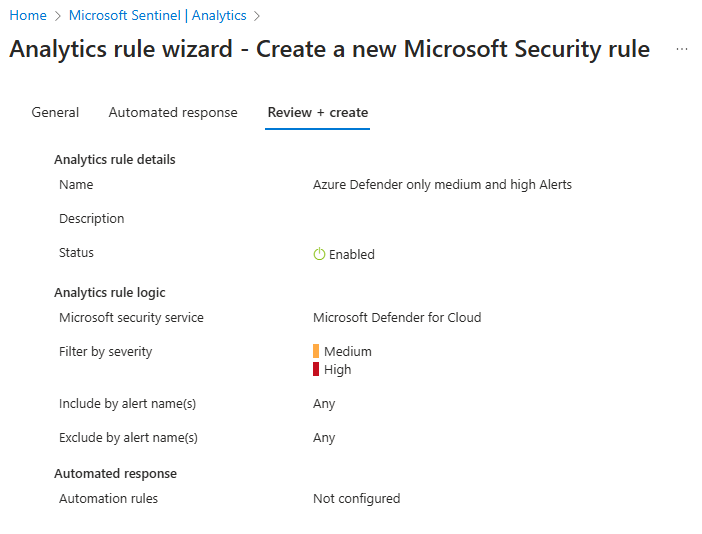Click the rule name value text
Screen dimensions: 702x534
[442, 184]
